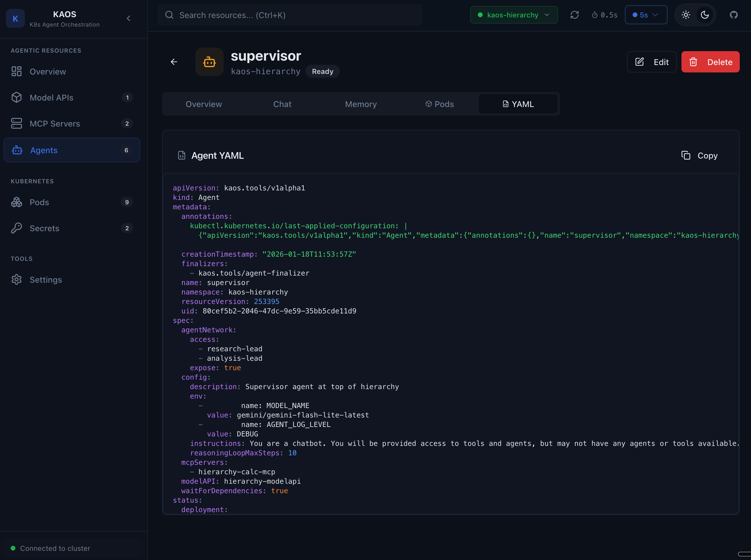The width and height of the screenshot is (751, 560).
Task: Open the 5s refresh interval dropdown
Action: click(x=645, y=15)
